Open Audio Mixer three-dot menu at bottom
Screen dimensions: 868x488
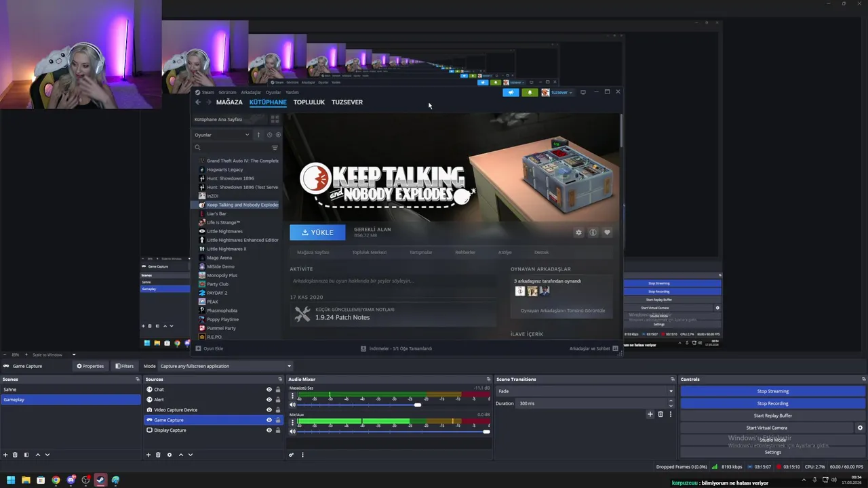[x=302, y=455]
